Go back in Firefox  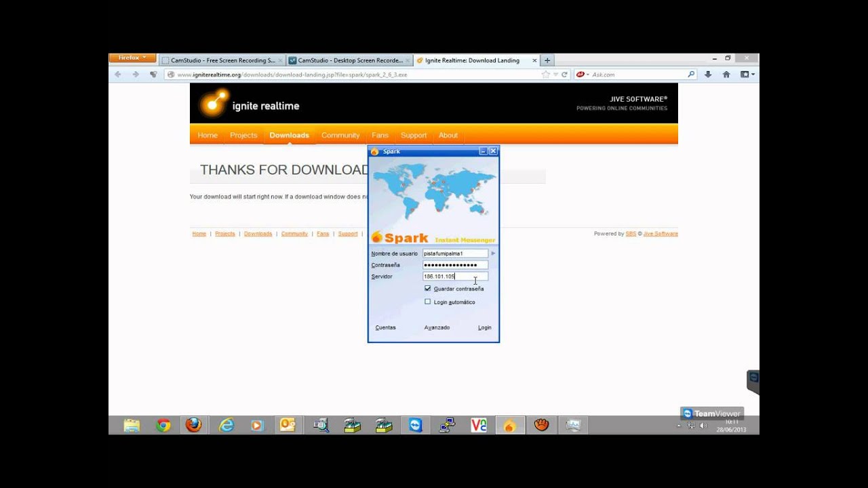(x=118, y=75)
